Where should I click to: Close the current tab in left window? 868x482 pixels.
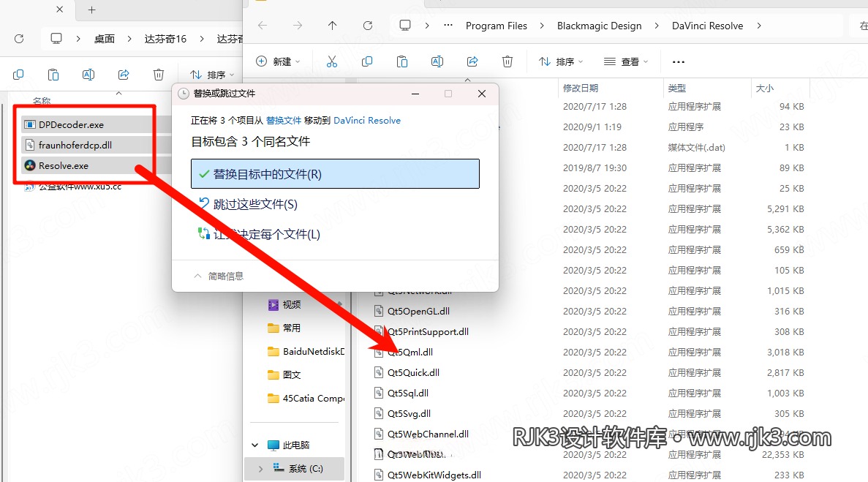pyautogui.click(x=60, y=10)
